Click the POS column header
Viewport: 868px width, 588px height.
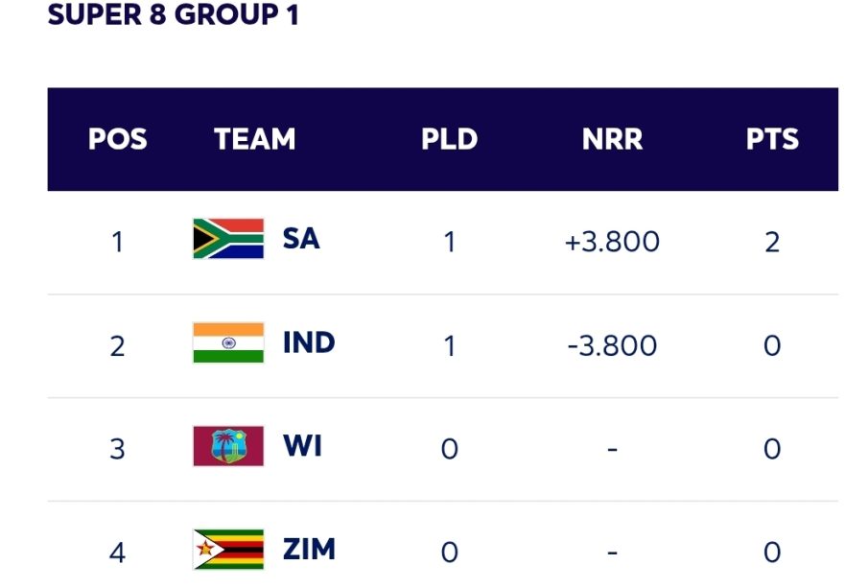pyautogui.click(x=118, y=140)
